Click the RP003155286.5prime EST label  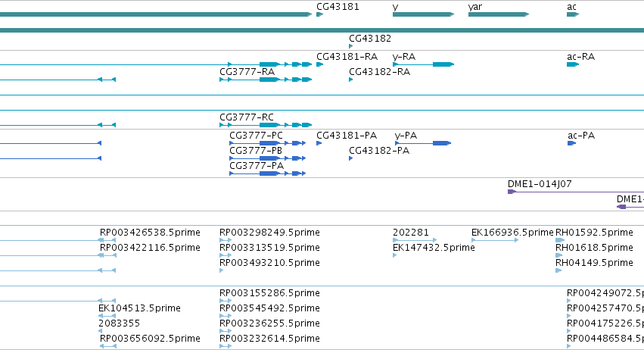269,293
